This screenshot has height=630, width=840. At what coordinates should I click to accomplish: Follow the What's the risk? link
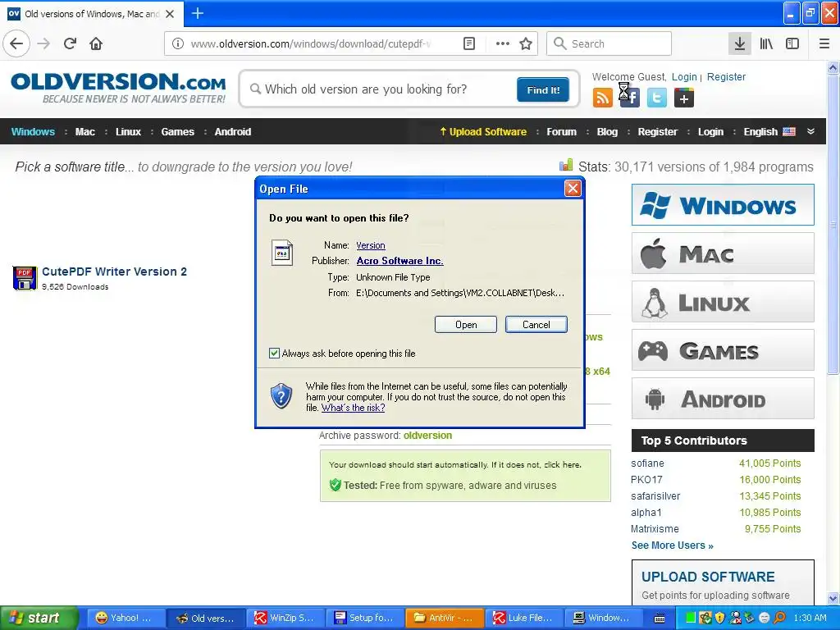pyautogui.click(x=353, y=408)
